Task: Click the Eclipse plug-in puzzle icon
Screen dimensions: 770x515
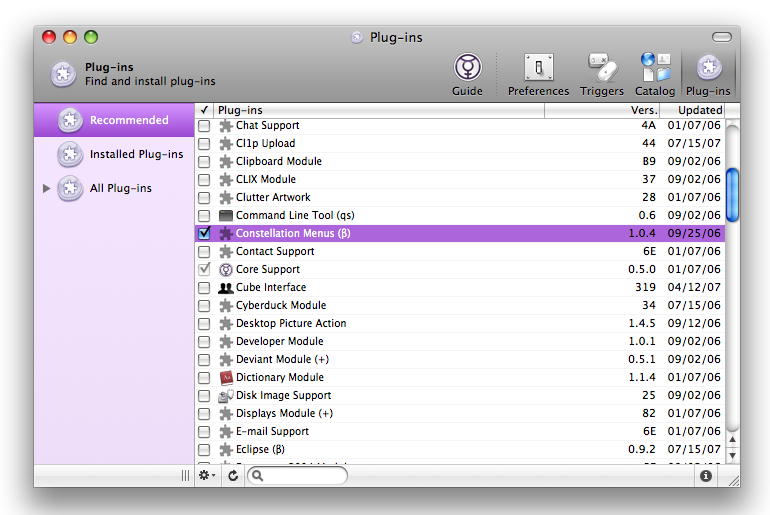Action: click(x=225, y=450)
